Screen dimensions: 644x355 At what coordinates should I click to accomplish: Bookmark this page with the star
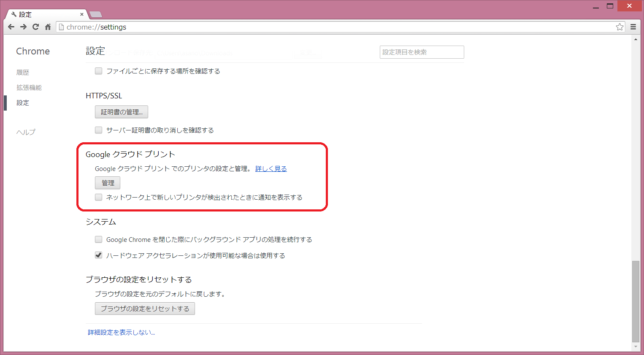[620, 27]
